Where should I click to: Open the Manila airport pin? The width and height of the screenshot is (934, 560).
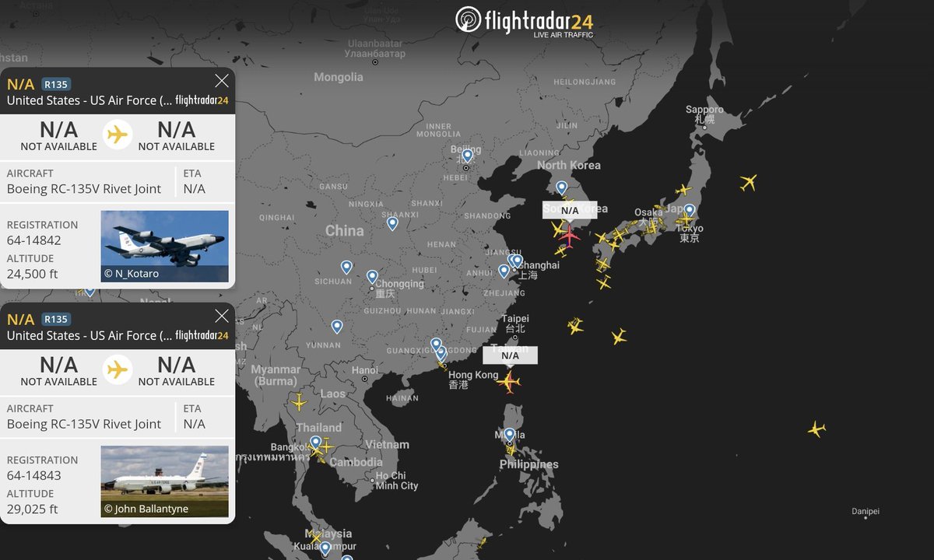click(x=509, y=434)
